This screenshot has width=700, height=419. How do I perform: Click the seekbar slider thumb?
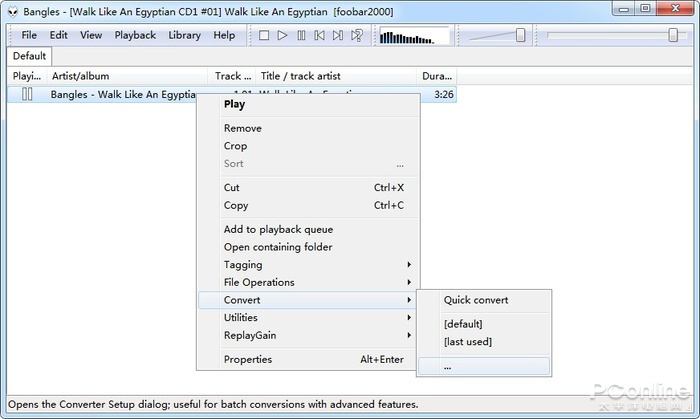pyautogui.click(x=673, y=35)
